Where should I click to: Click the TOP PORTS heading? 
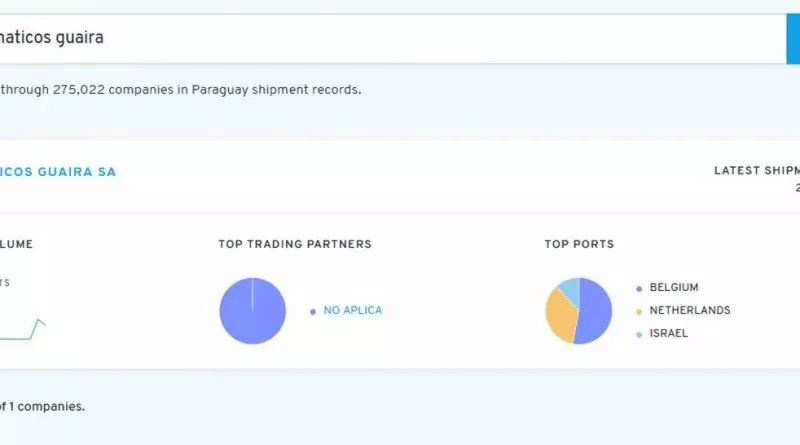click(x=579, y=244)
